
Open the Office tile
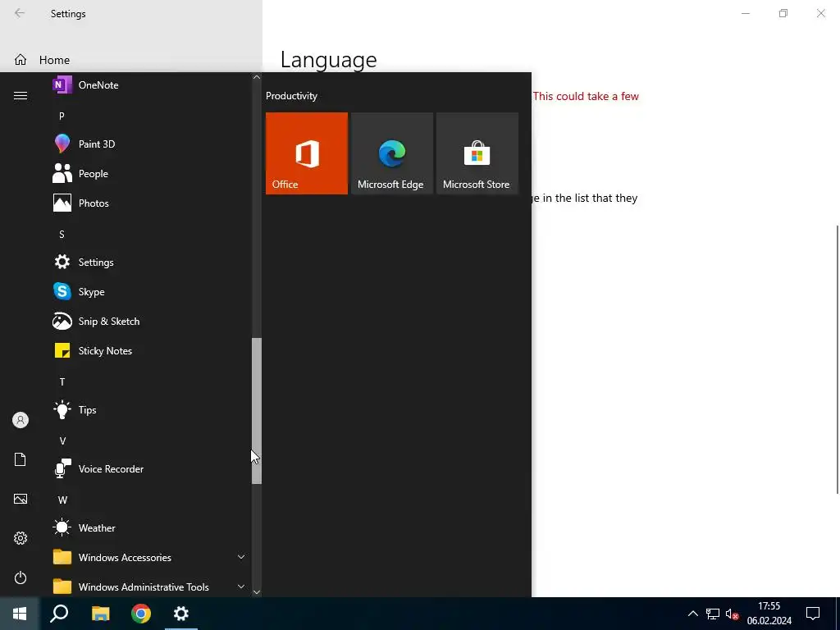tap(307, 153)
